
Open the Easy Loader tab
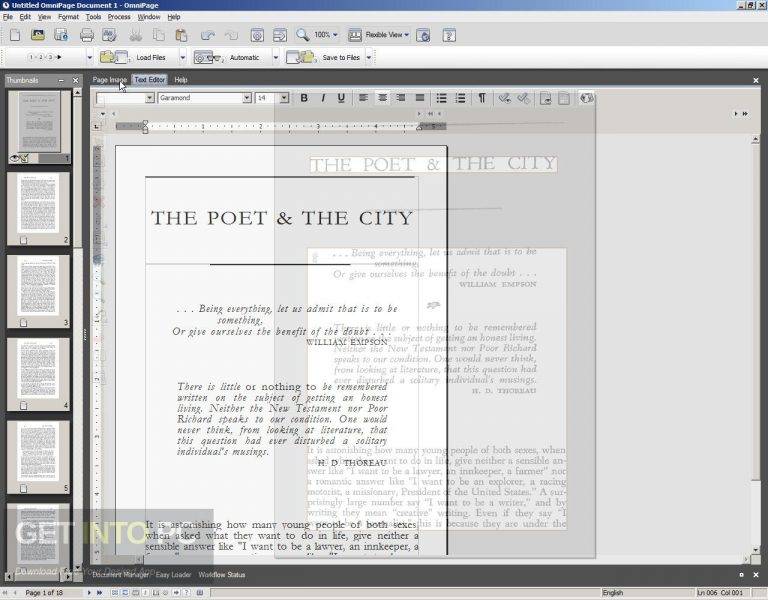click(x=173, y=575)
